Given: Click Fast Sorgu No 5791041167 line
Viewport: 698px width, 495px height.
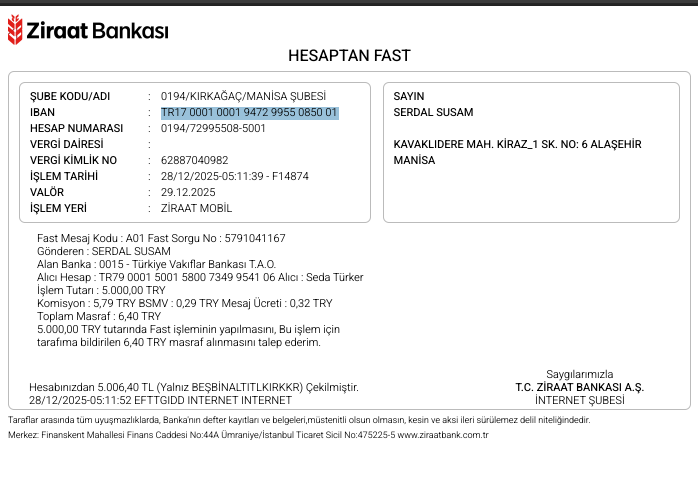Looking at the screenshot, I should point(161,239).
